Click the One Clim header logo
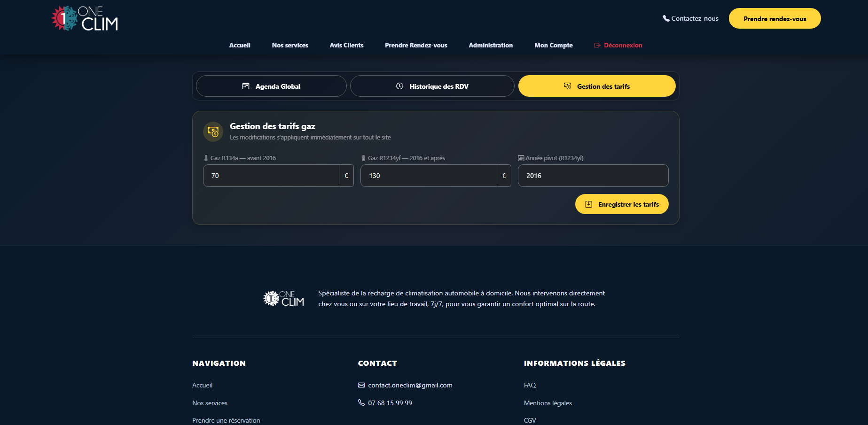The height and width of the screenshot is (425, 868). tap(85, 18)
